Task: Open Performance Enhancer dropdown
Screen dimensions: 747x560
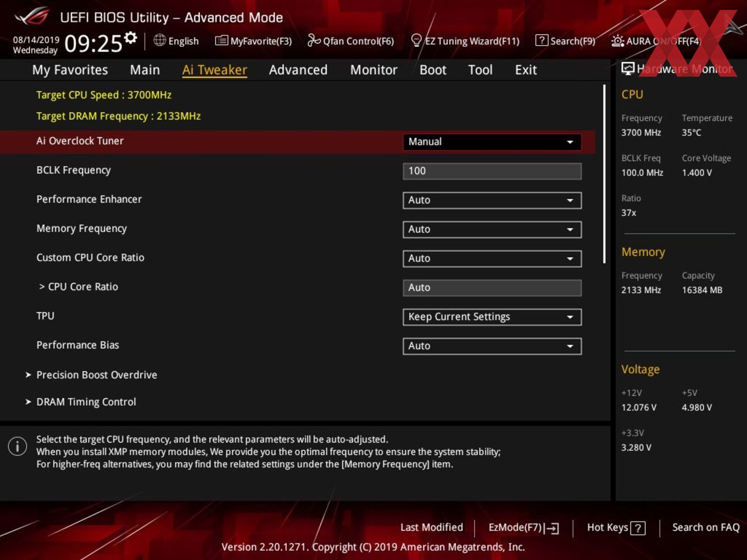Action: click(x=492, y=200)
